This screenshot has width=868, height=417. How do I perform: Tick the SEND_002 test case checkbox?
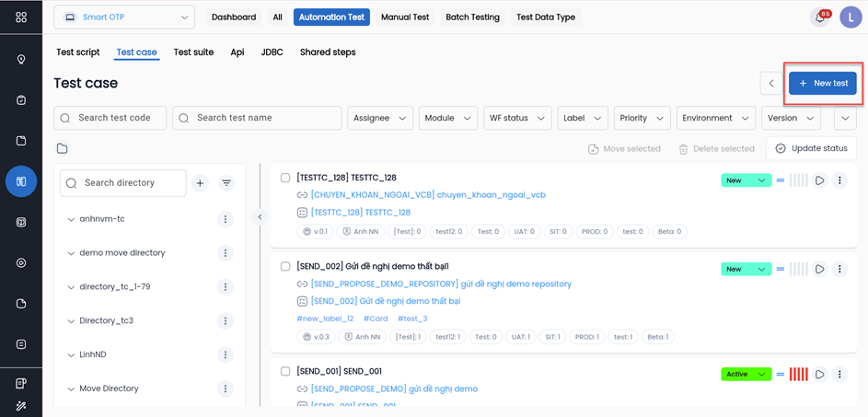click(x=285, y=266)
